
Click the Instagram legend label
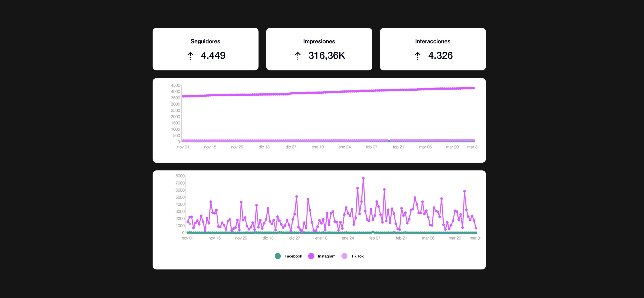[x=326, y=256]
